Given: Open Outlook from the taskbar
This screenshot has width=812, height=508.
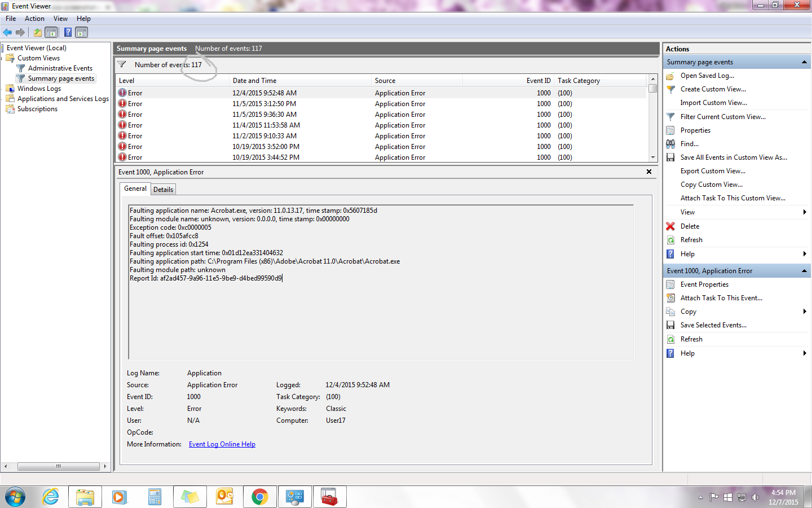Looking at the screenshot, I should pyautogui.click(x=225, y=497).
